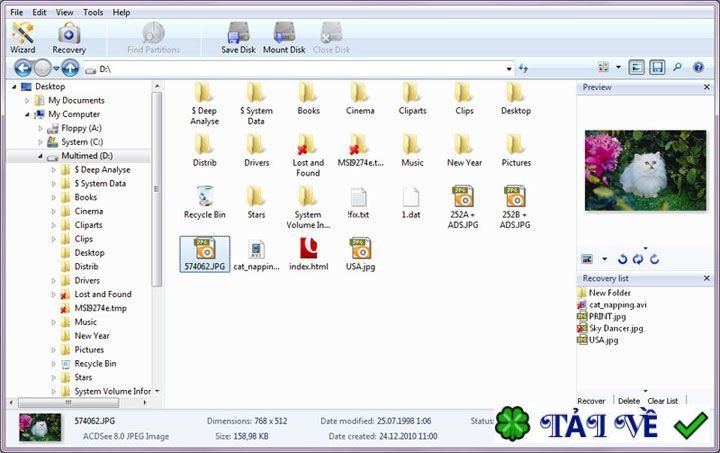The height and width of the screenshot is (453, 720).
Task: Close the Preview panel
Action: pyautogui.click(x=712, y=87)
